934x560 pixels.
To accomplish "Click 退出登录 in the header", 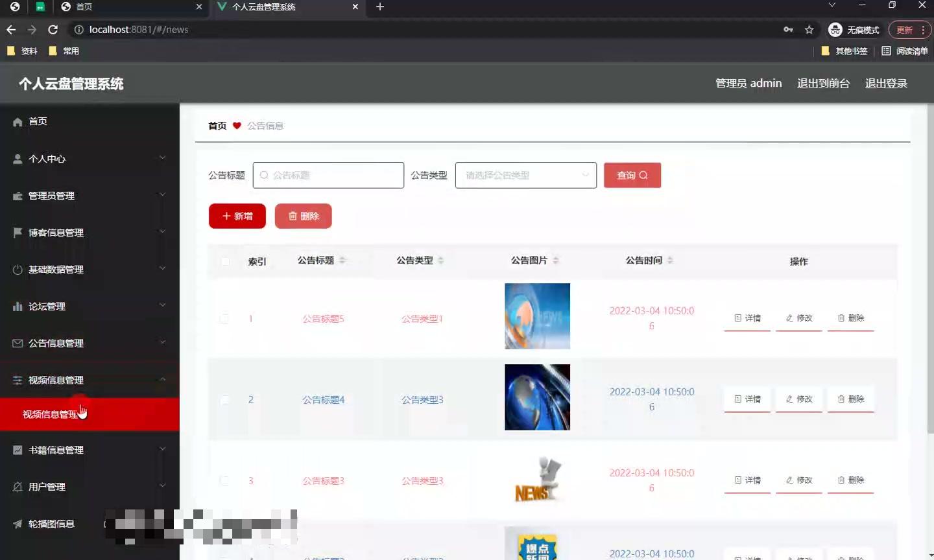I will (886, 83).
